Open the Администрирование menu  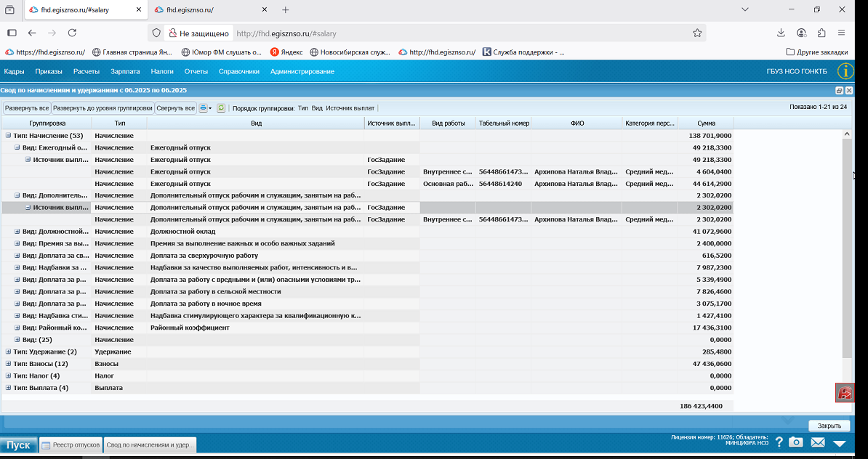click(x=302, y=71)
